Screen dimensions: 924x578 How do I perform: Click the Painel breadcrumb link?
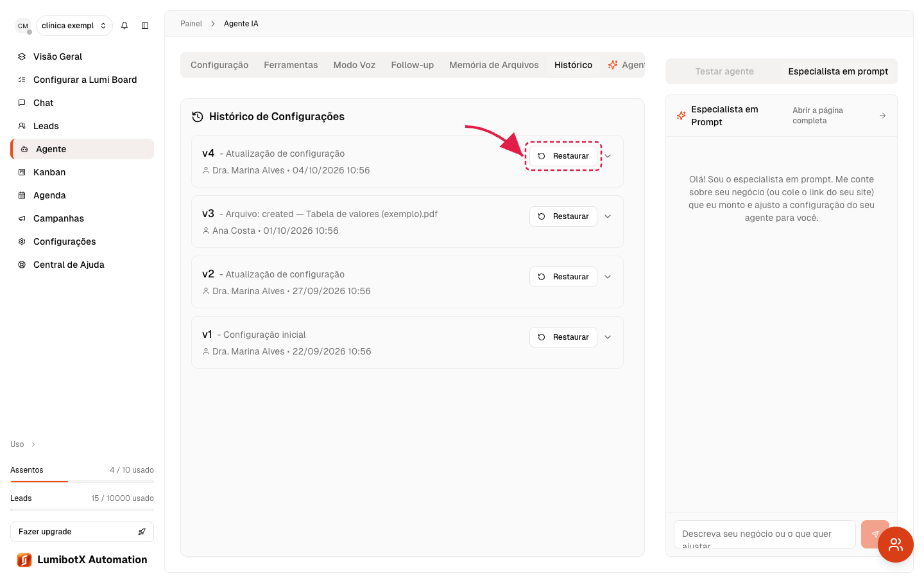pyautogui.click(x=191, y=24)
